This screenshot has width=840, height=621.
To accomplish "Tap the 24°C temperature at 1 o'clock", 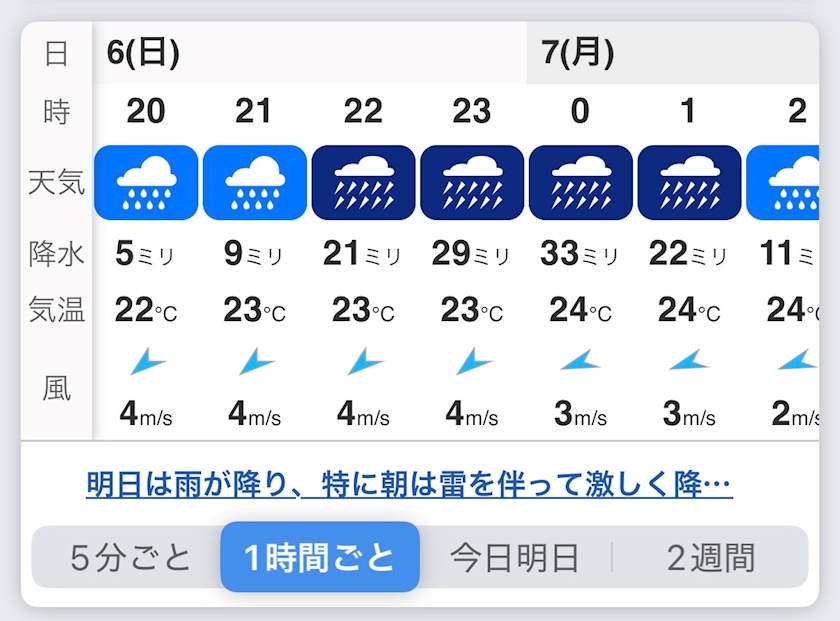I will click(x=689, y=310).
